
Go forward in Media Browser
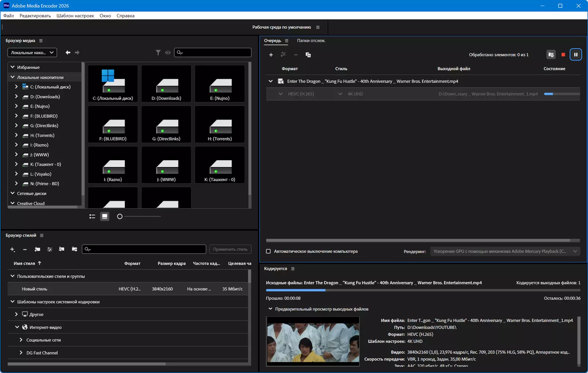click(77, 53)
